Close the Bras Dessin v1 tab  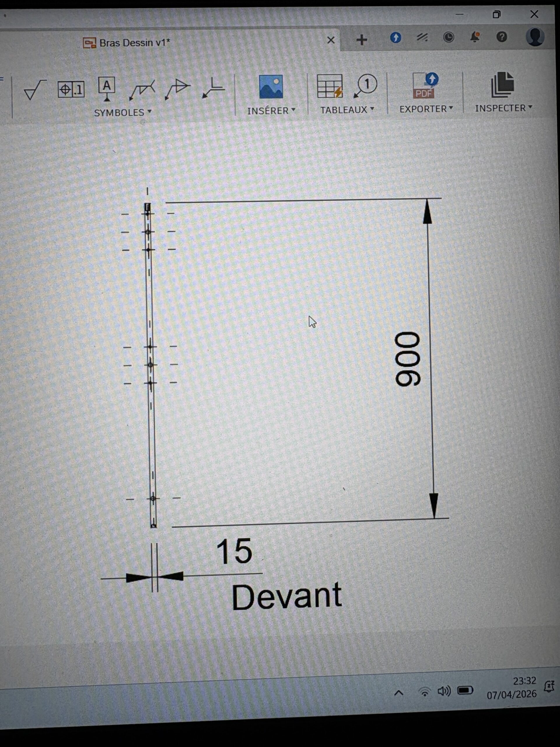(x=331, y=40)
